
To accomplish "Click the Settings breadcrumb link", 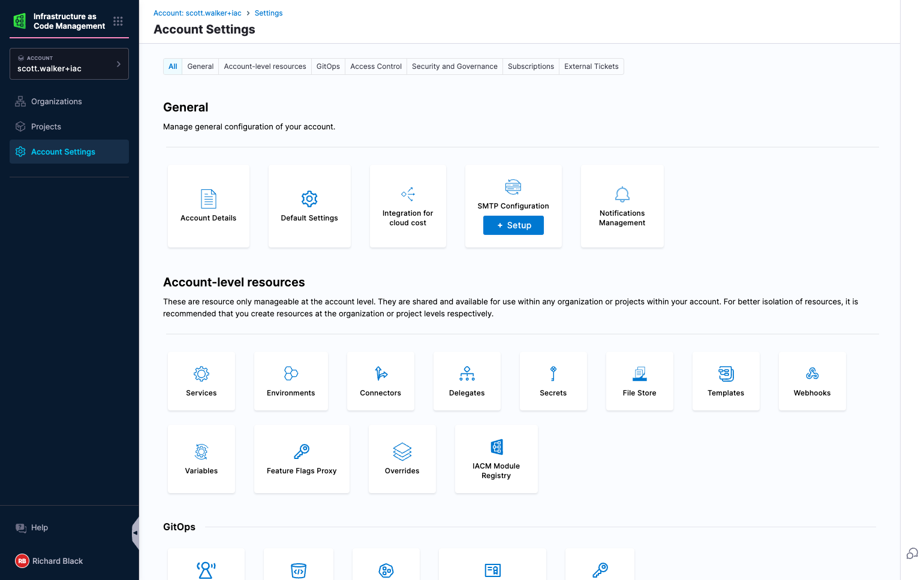I will click(269, 13).
